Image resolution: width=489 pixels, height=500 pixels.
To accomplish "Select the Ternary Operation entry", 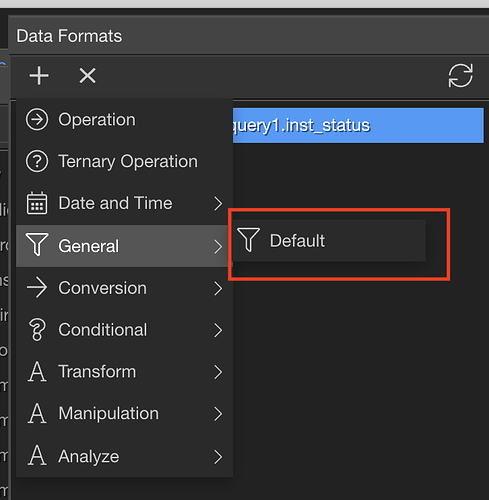I will (x=124, y=161).
